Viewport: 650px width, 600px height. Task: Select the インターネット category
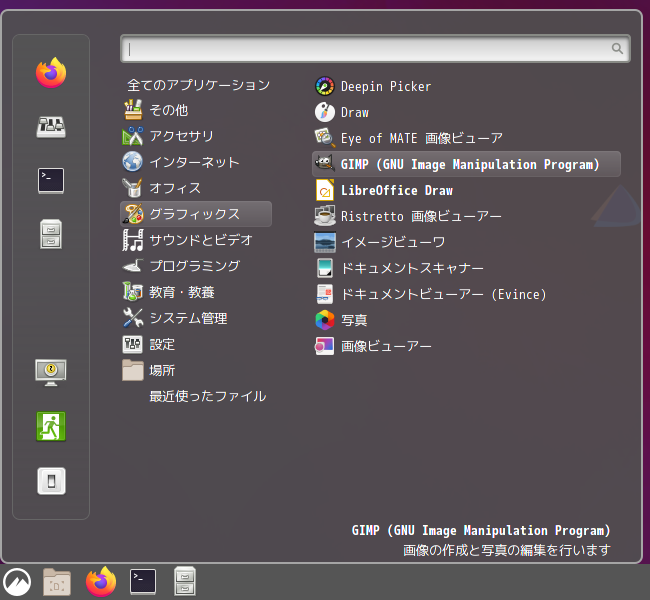pos(196,162)
